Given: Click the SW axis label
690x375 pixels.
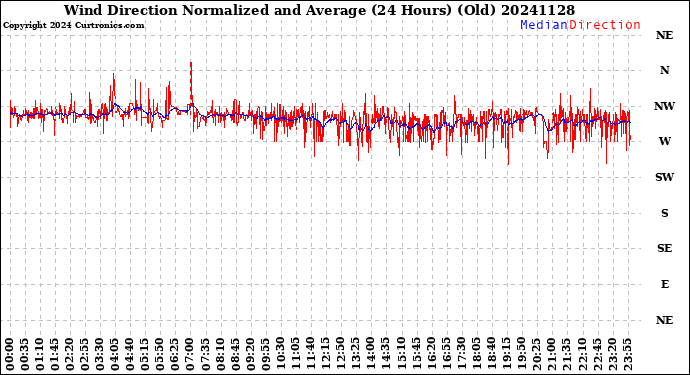Looking at the screenshot, I should (x=664, y=177).
